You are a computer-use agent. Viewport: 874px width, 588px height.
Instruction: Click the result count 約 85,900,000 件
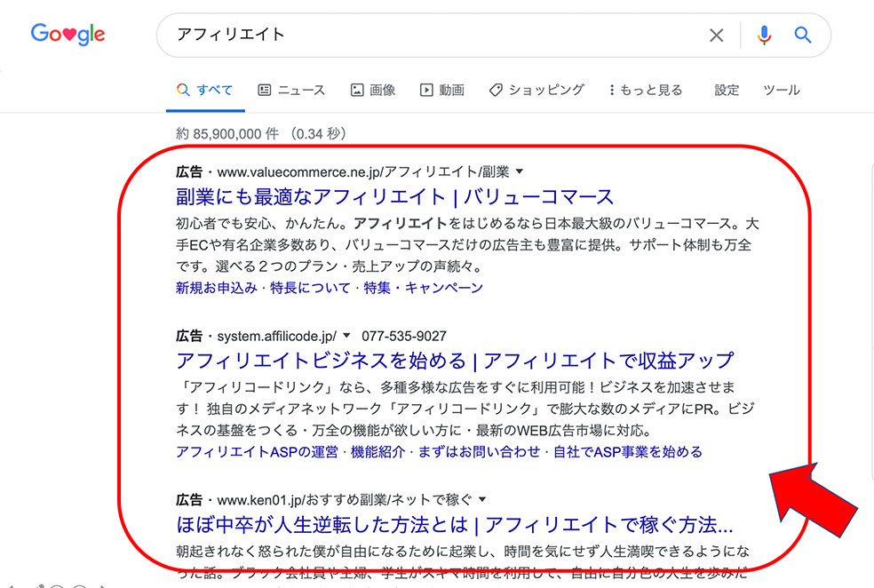pos(227,134)
